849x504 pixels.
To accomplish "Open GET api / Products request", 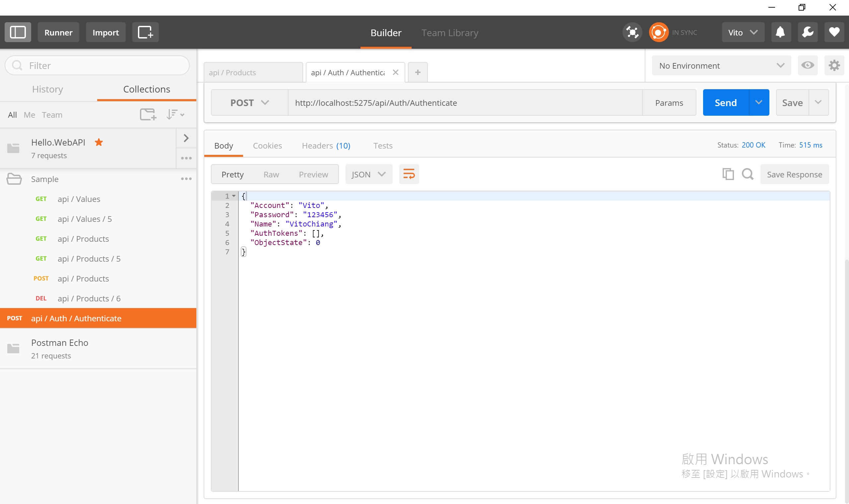I will (98, 238).
